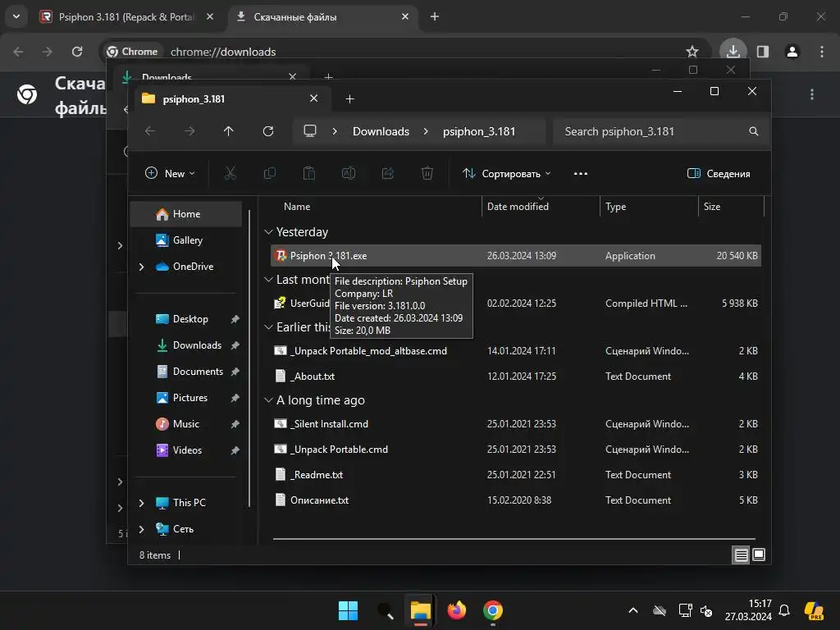
Task: Click the Copy icon in Explorer toolbar
Action: coord(269,174)
